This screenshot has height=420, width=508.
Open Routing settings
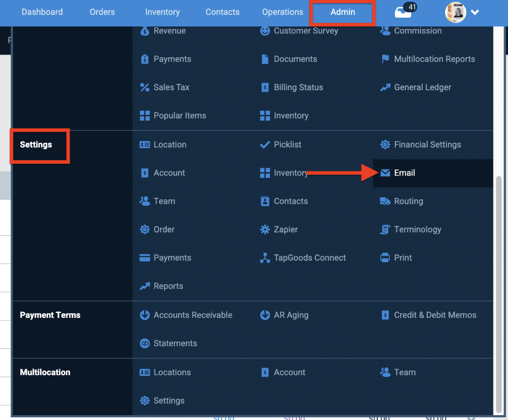click(408, 201)
